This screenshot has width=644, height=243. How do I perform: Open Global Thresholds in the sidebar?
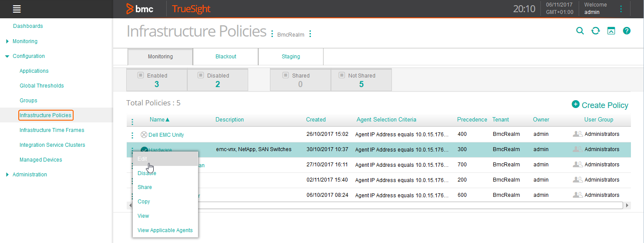pyautogui.click(x=41, y=86)
